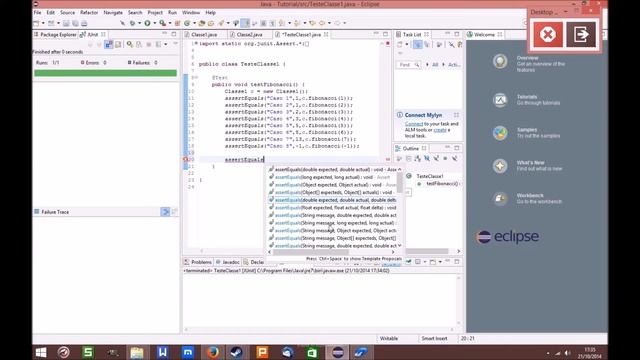Select assertEquals(long expected, long actual) proposal
This screenshot has width=640, height=360.
(332, 177)
